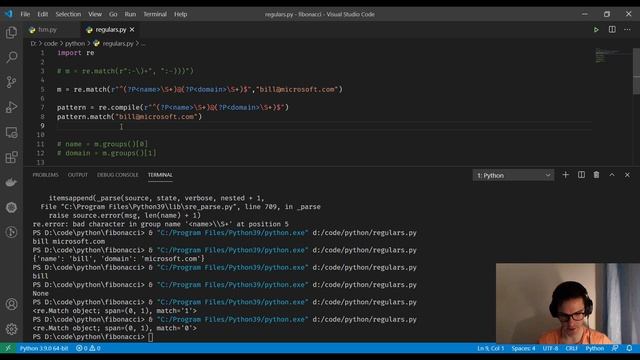Click 'python' folder in the breadcrumb
The width and height of the screenshot is (640, 360).
coord(75,43)
